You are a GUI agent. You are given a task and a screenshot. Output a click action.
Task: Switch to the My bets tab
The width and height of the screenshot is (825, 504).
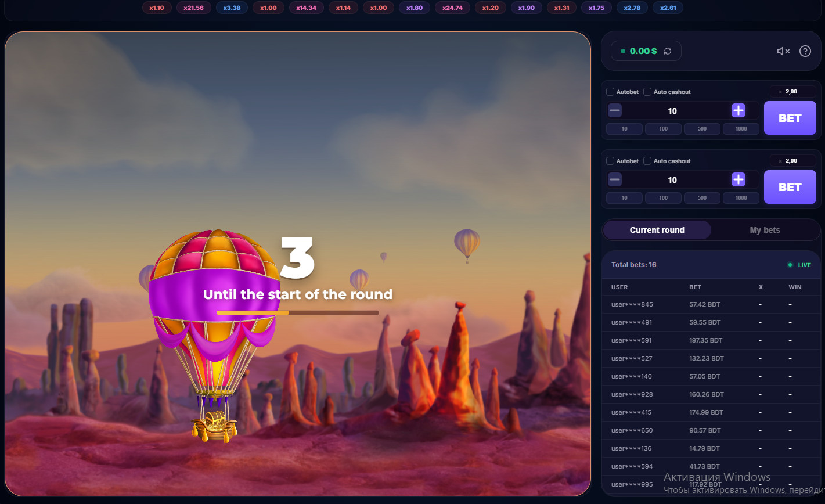(765, 230)
